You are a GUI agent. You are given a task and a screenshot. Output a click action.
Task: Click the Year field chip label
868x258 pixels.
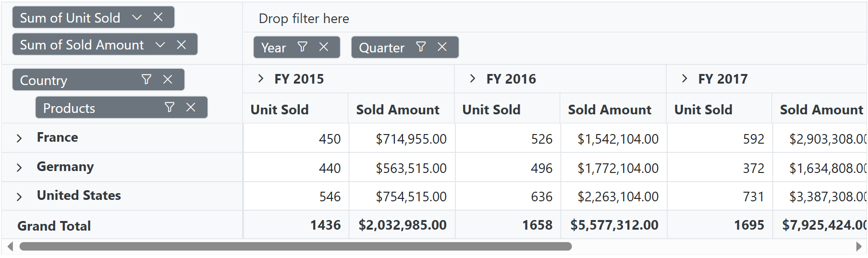273,48
